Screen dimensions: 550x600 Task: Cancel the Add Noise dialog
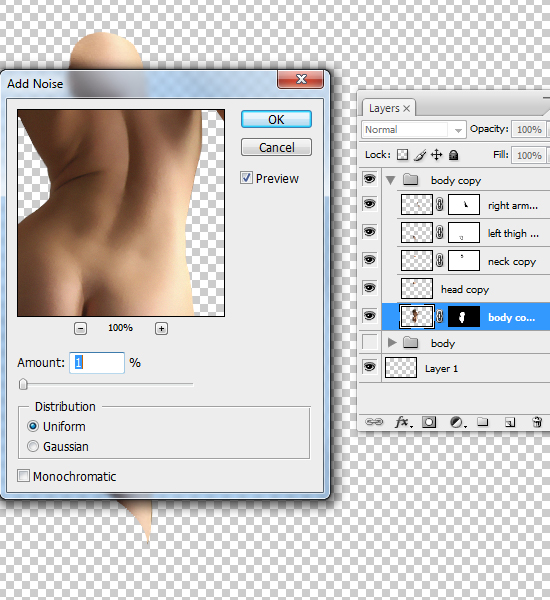(276, 147)
